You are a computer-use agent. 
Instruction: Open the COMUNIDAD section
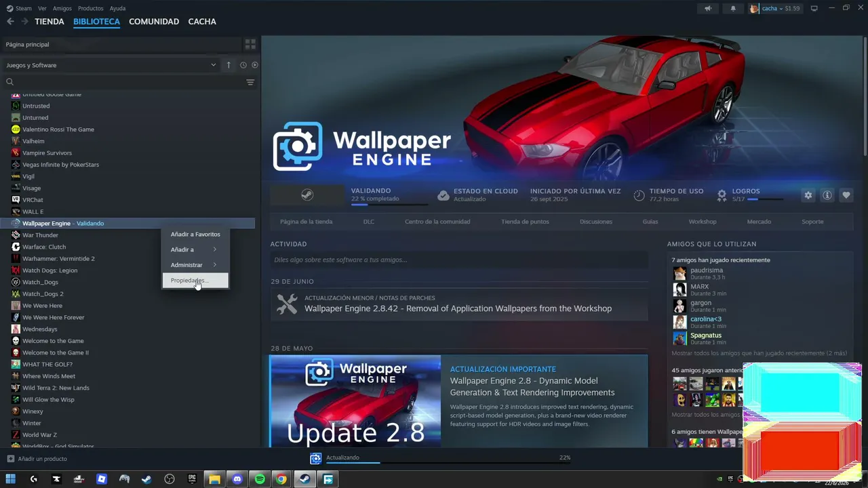click(x=154, y=22)
